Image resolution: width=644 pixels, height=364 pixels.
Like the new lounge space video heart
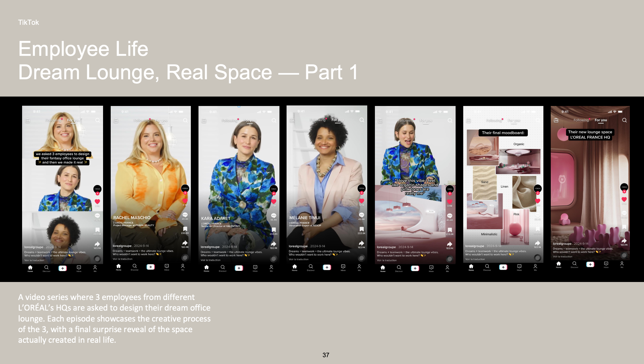pyautogui.click(x=624, y=199)
